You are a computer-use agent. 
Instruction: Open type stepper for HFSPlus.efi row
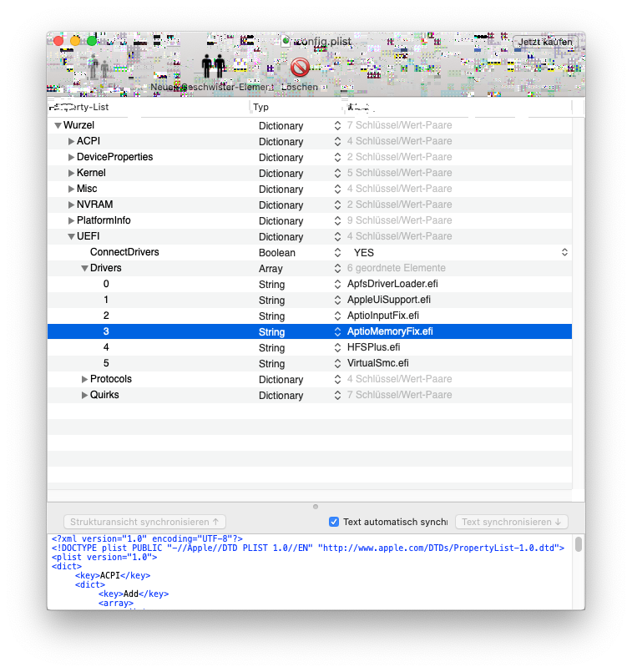point(337,347)
